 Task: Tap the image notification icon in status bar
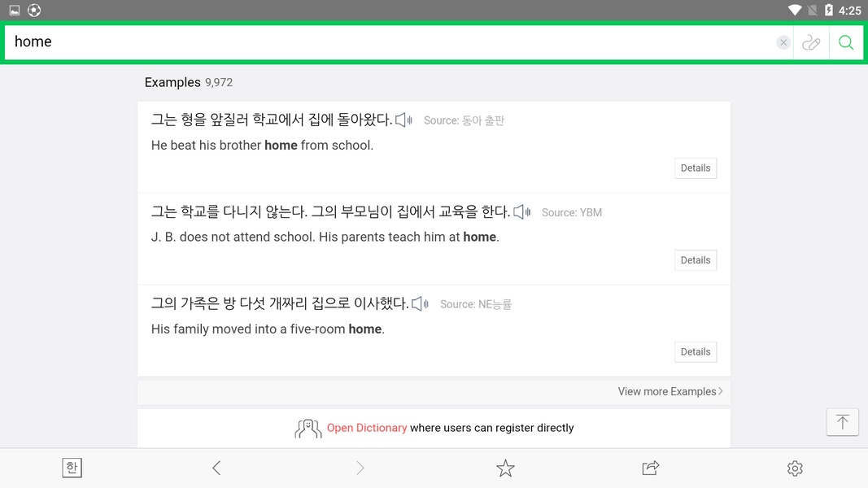(x=15, y=10)
